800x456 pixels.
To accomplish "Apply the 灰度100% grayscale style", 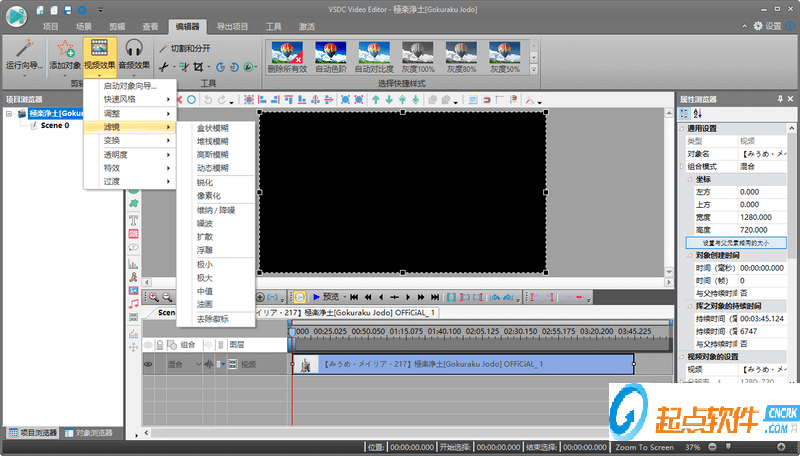I will click(x=418, y=57).
